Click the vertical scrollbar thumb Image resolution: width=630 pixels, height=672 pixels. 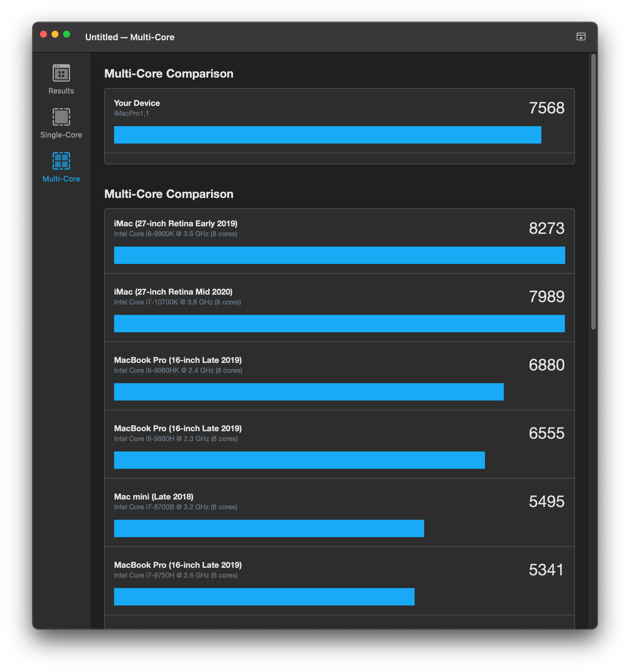pyautogui.click(x=593, y=191)
